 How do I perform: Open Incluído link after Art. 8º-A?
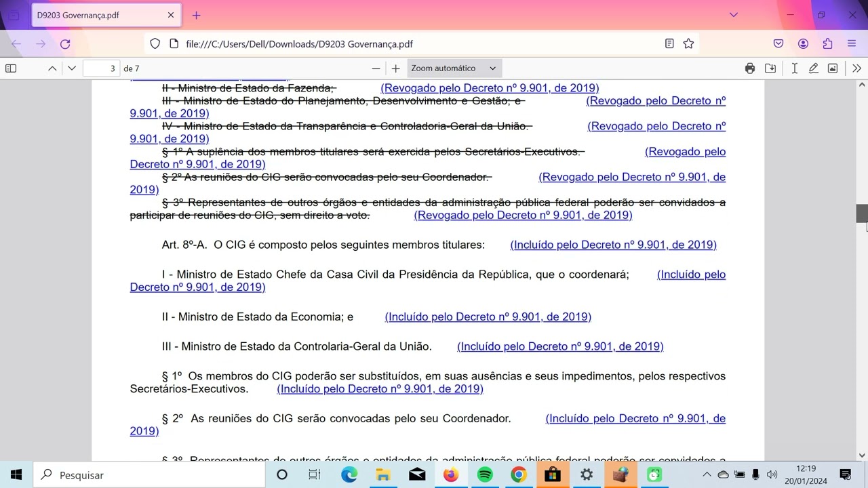click(x=613, y=245)
